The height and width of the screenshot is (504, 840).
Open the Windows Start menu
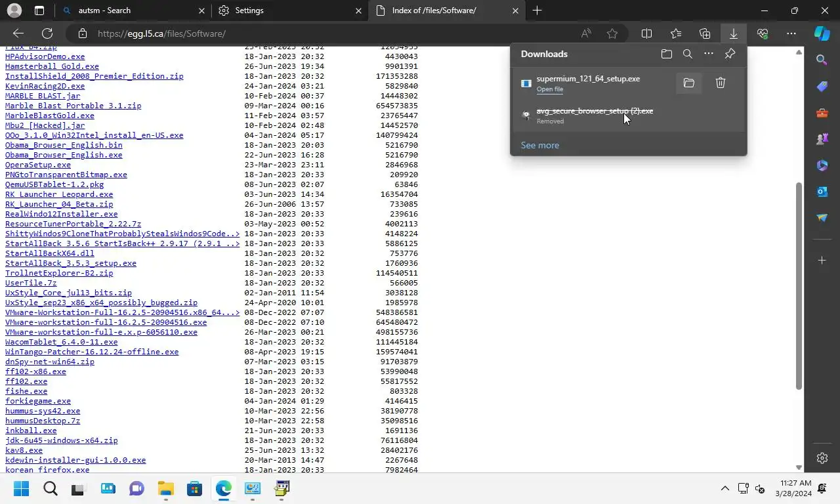point(21,488)
